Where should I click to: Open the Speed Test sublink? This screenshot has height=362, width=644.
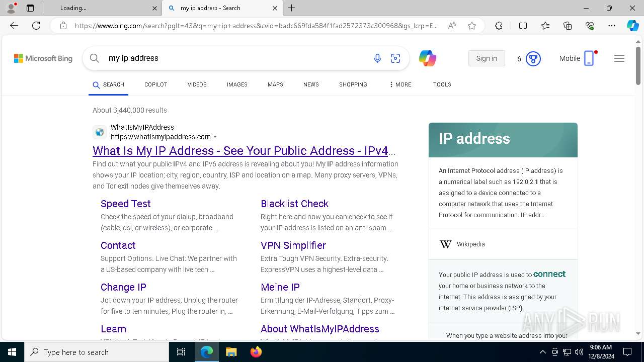coord(126,204)
